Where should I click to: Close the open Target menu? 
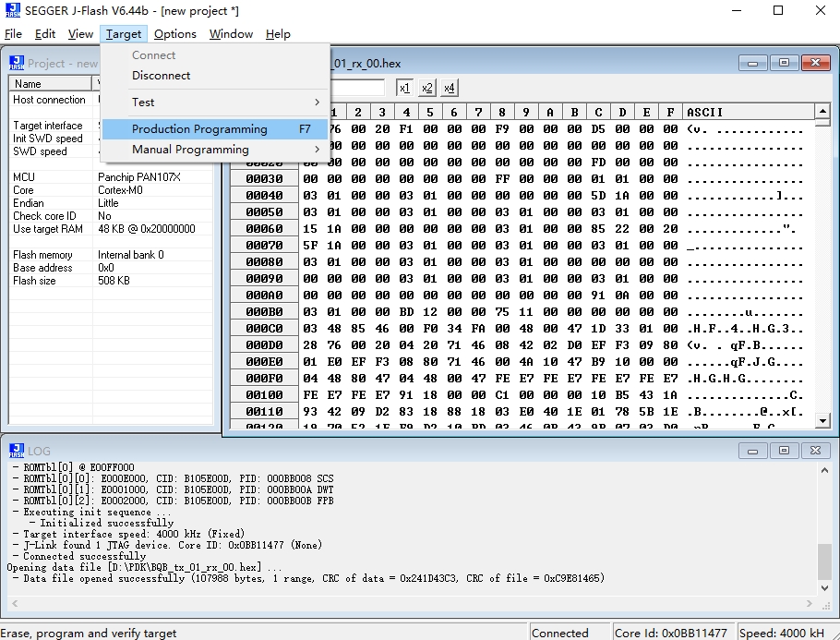123,34
